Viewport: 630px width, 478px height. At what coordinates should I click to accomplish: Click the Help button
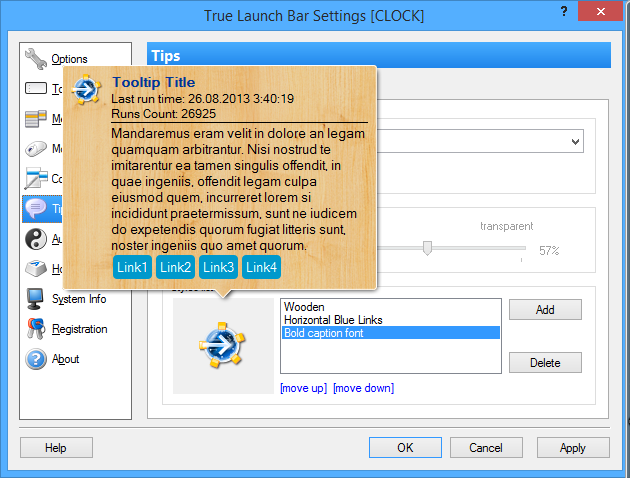(56, 447)
